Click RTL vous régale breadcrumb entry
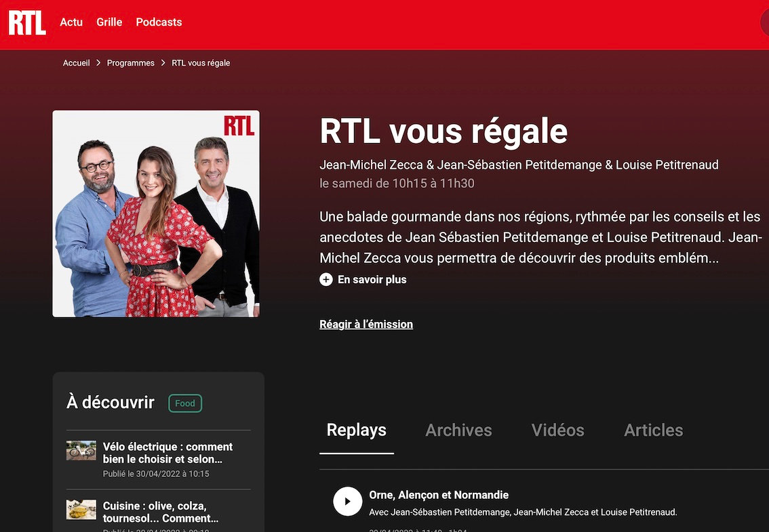Image resolution: width=769 pixels, height=532 pixels. point(201,63)
